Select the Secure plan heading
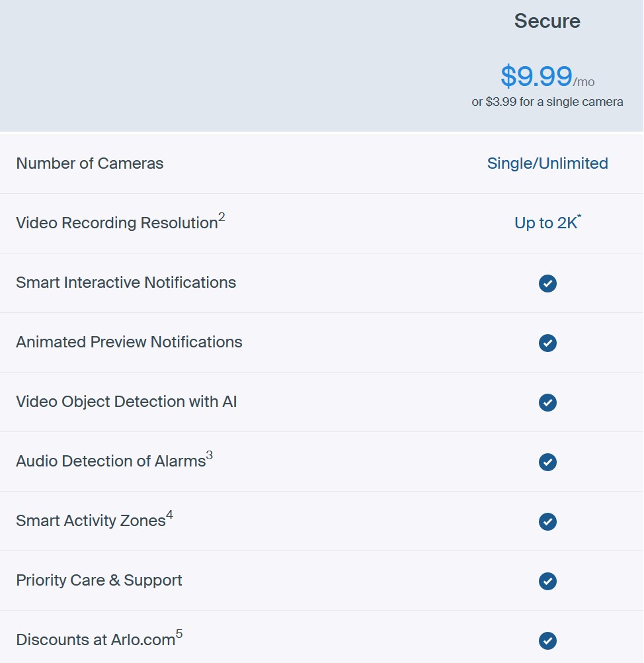 (547, 21)
